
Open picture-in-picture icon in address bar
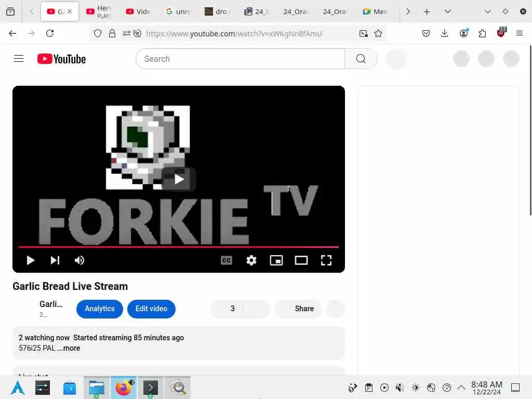[x=363, y=33]
